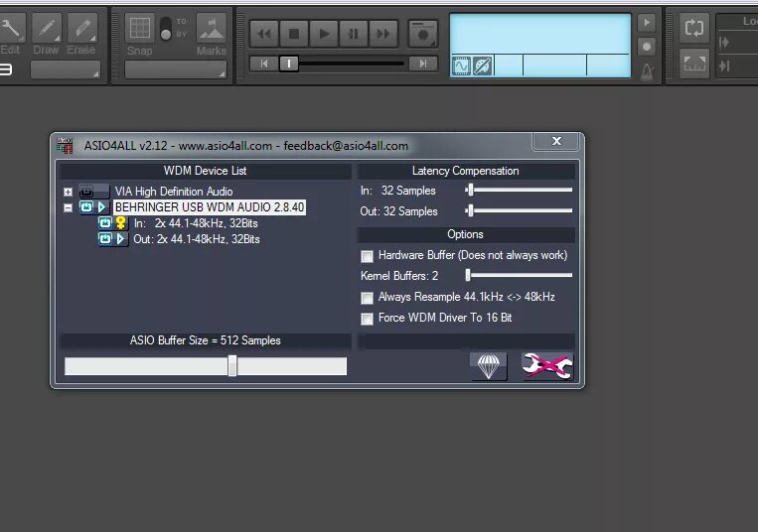The height and width of the screenshot is (532, 758).
Task: Expand VIA High Definition Audio device
Action: point(69,193)
